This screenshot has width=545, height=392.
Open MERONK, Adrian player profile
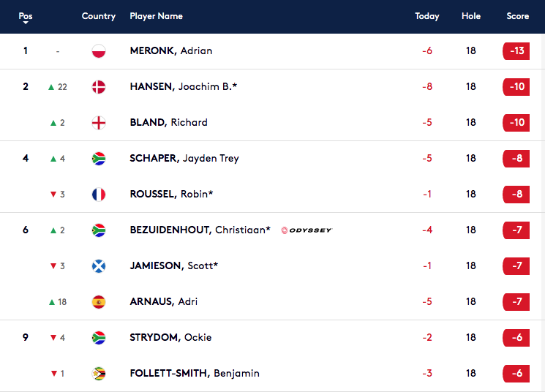click(171, 50)
